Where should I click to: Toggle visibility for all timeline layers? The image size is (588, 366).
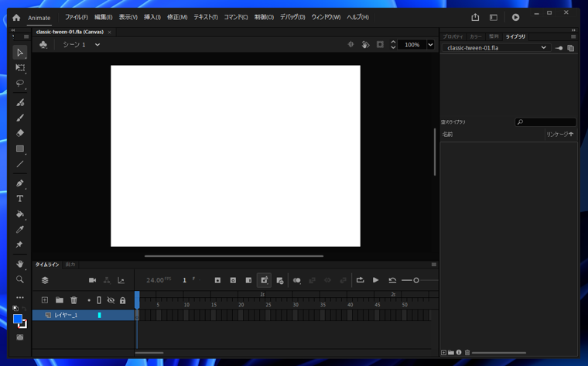111,300
